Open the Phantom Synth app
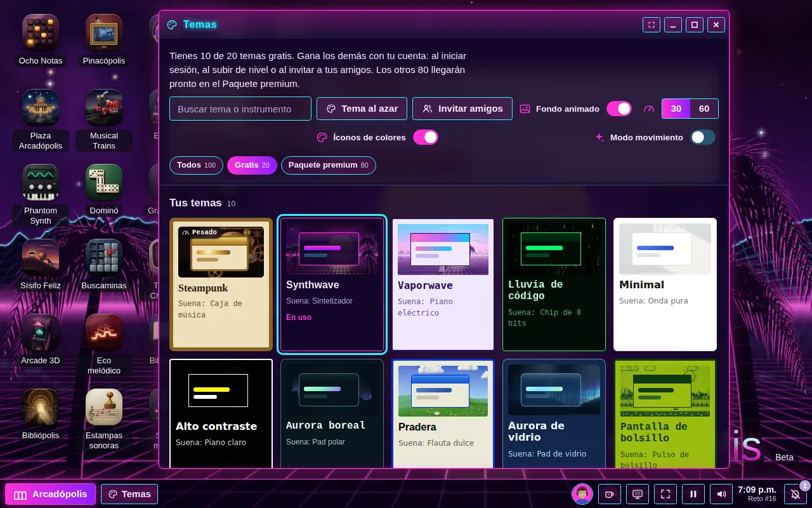The image size is (812, 508). pos(41,195)
